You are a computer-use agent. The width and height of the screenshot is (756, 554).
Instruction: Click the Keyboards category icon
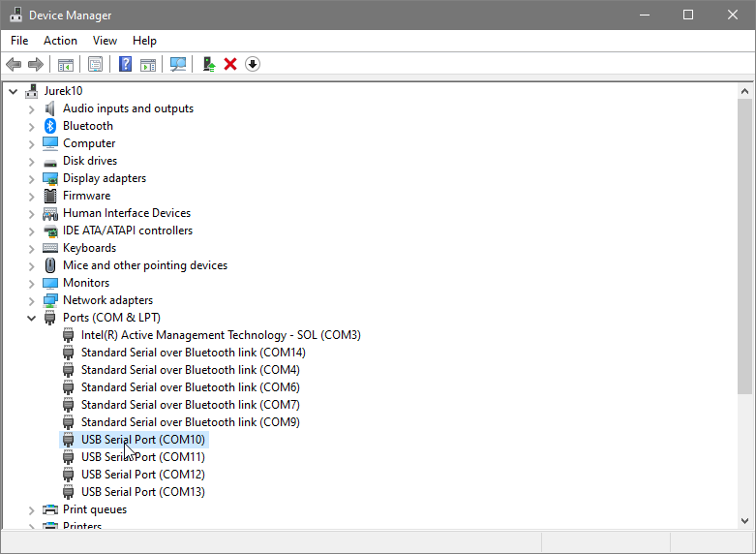click(x=50, y=248)
